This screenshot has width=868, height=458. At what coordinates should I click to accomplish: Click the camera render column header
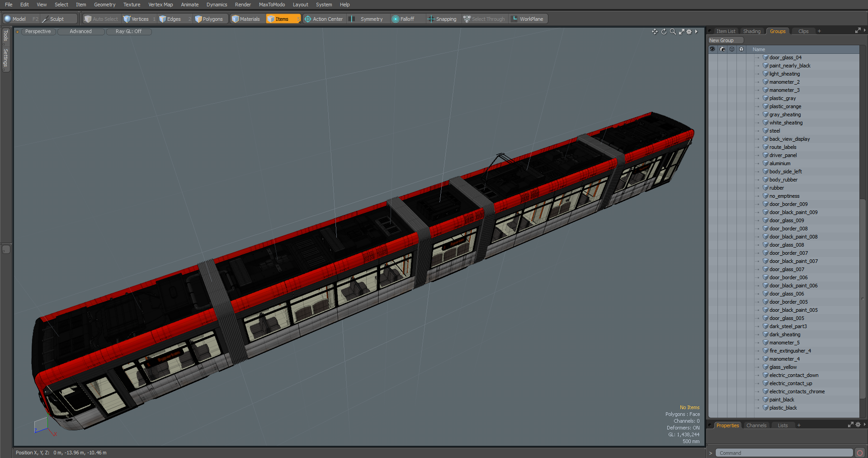click(722, 49)
